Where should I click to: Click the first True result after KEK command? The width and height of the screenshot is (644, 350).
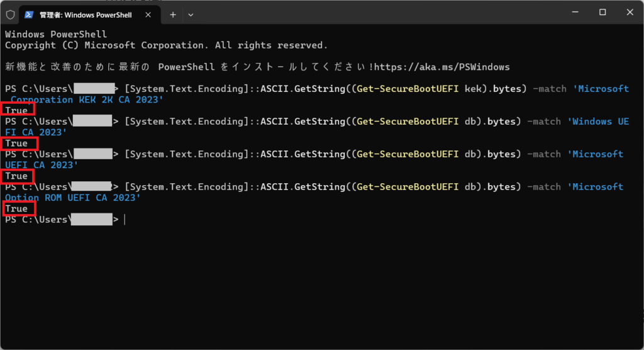[16, 111]
